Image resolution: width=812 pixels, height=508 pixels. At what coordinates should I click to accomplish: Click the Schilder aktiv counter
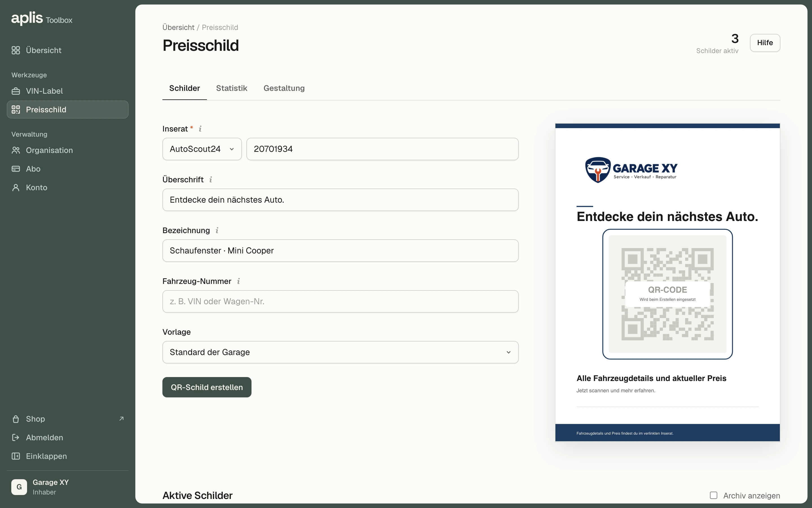717,43
